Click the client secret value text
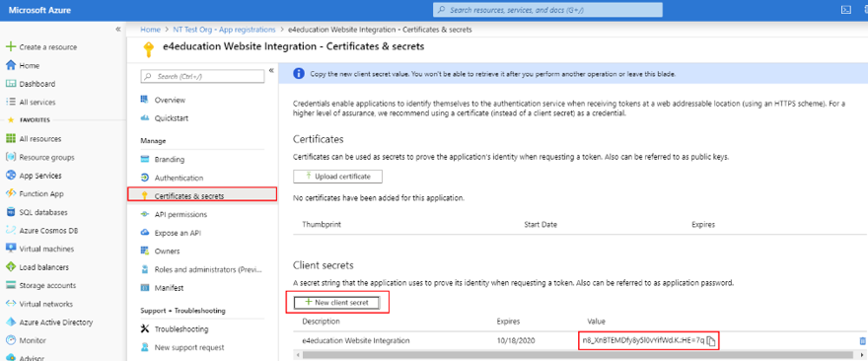This screenshot has height=361, width=868. tap(643, 340)
